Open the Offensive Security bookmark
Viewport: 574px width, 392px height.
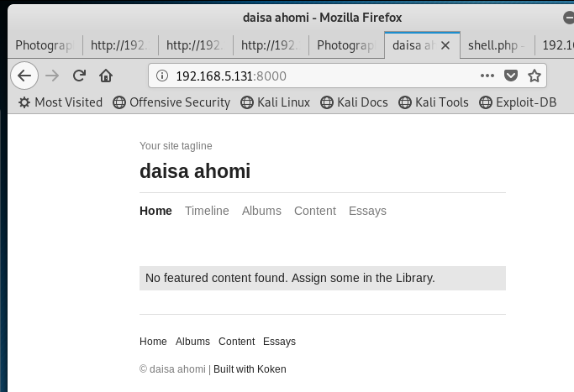pos(171,102)
